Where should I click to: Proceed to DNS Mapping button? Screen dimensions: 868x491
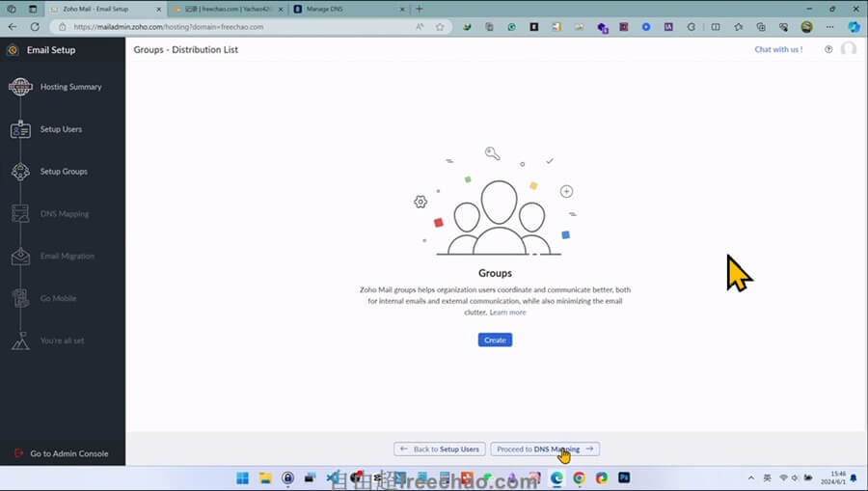[x=545, y=449]
